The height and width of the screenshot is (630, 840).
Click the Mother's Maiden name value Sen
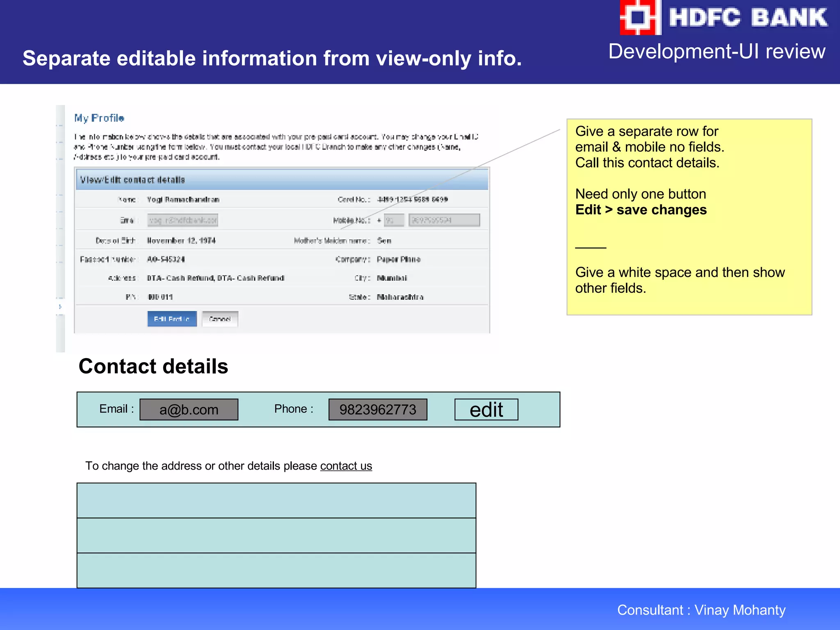(x=384, y=241)
